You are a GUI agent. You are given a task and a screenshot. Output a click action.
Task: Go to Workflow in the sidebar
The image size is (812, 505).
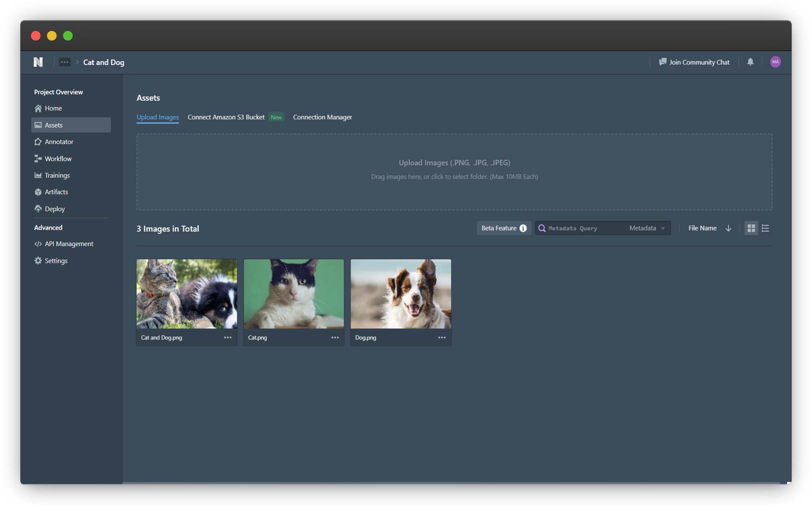coord(58,159)
